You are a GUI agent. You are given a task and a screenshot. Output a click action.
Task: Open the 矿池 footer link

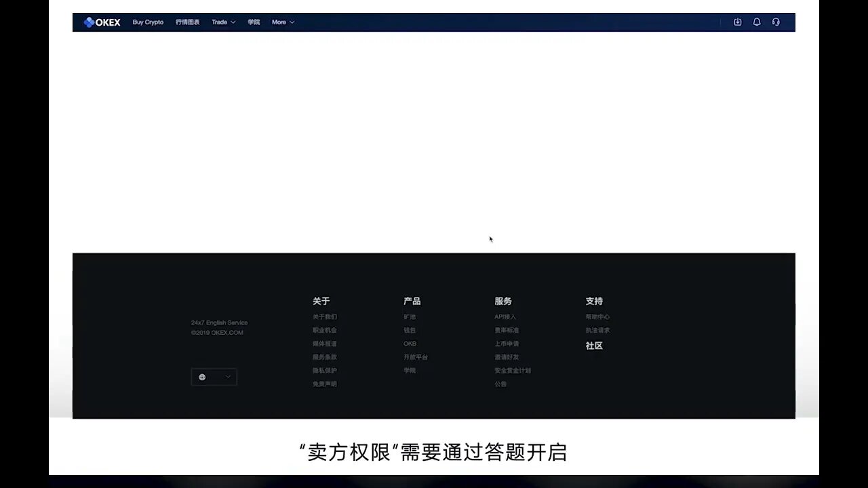click(410, 317)
